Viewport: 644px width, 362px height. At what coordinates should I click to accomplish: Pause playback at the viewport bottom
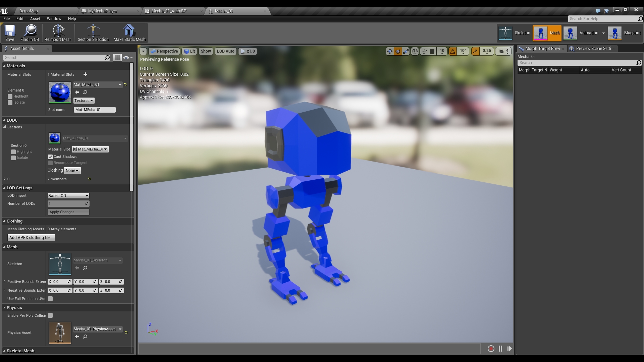pyautogui.click(x=500, y=349)
